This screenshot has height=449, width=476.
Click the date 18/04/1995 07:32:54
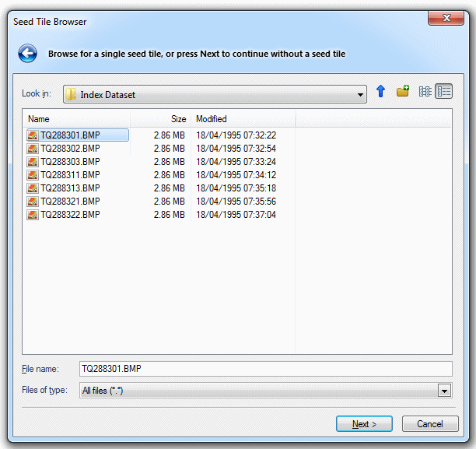236,149
